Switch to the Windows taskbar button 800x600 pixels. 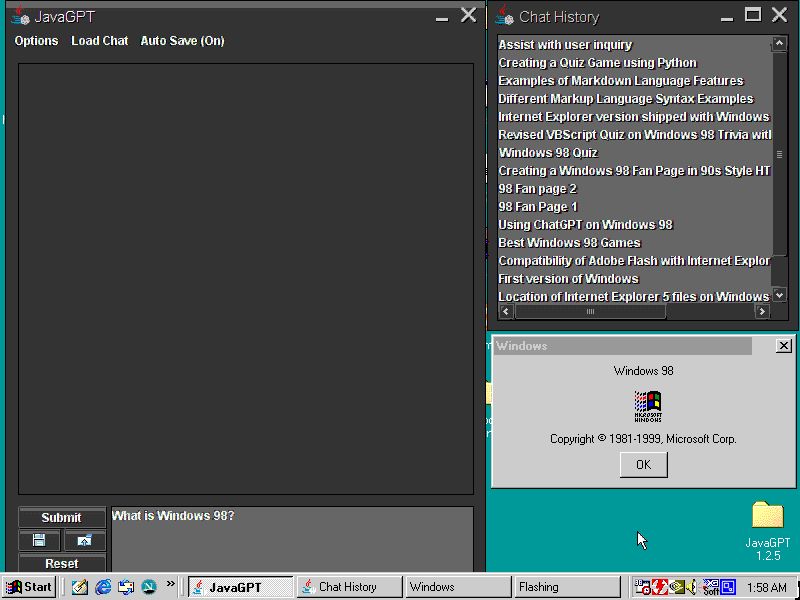tap(459, 587)
